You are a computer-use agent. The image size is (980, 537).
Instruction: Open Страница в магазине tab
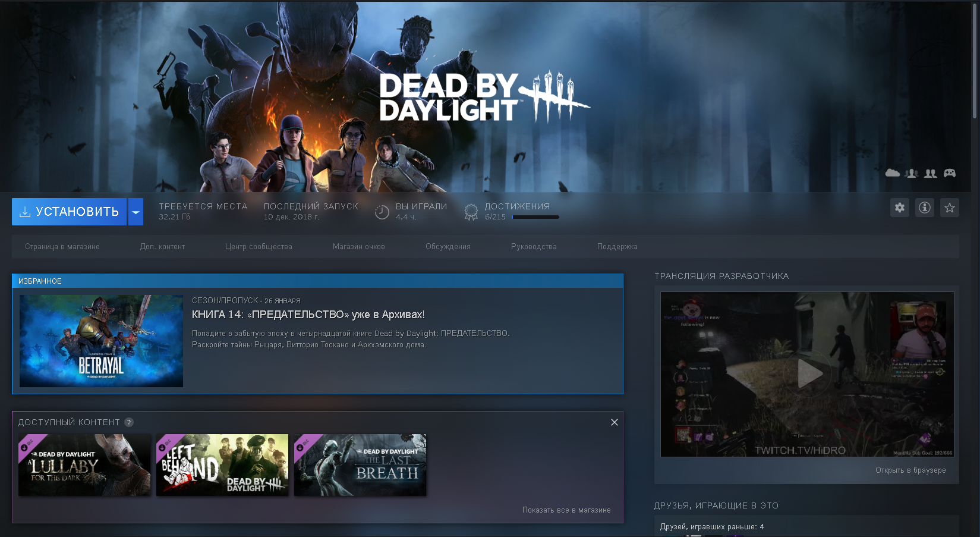[x=62, y=247]
